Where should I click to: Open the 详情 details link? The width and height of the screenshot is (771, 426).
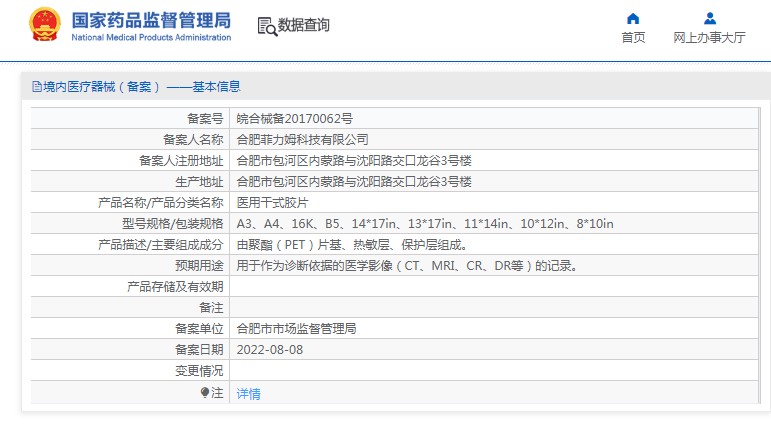248,394
